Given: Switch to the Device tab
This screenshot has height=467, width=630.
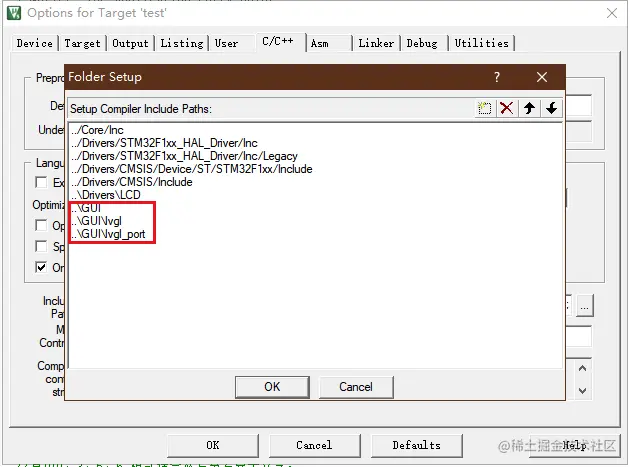Looking at the screenshot, I should (x=35, y=43).
